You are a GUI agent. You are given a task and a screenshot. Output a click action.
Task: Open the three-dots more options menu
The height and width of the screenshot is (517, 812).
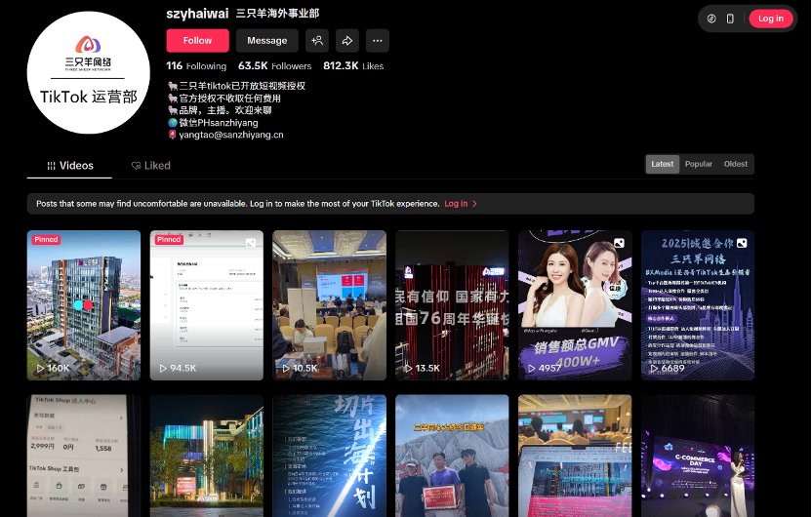tap(377, 40)
